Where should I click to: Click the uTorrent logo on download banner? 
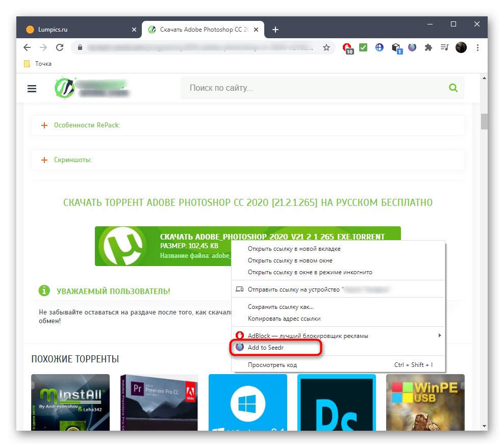(122, 246)
